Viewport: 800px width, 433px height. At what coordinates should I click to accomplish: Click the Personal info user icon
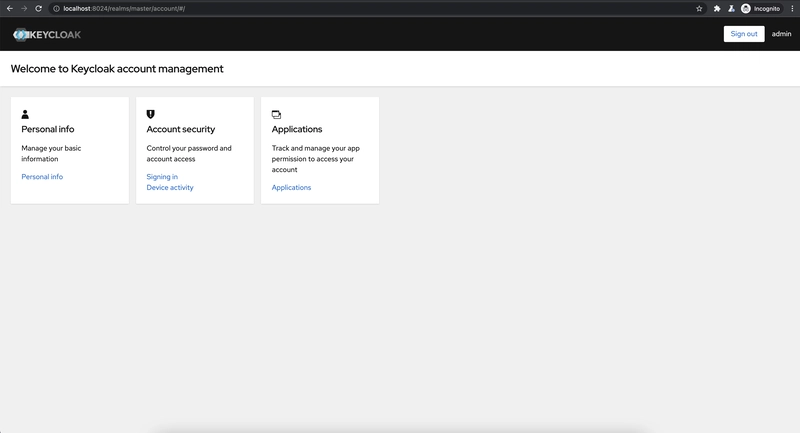[x=26, y=114]
